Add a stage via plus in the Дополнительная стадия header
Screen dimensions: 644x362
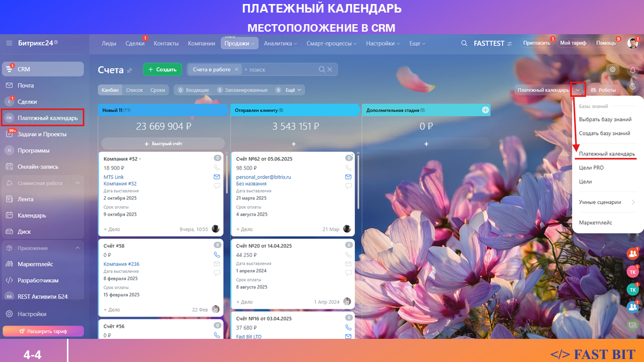pos(486,110)
